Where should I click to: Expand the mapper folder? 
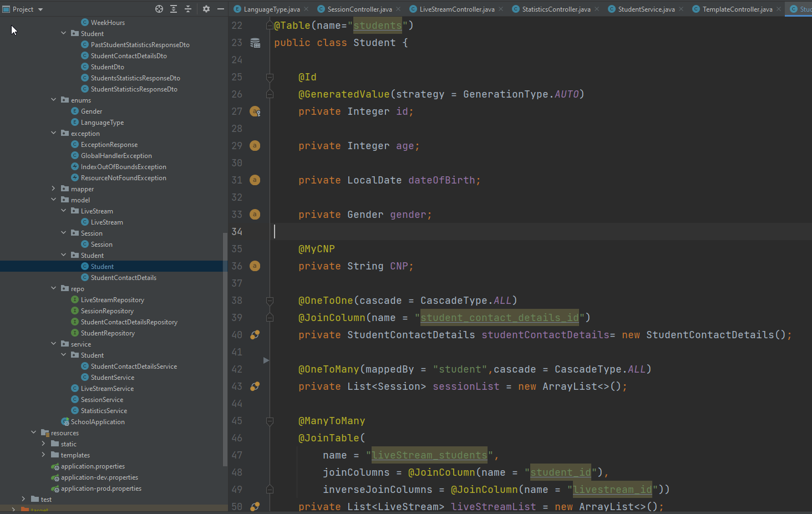(x=54, y=189)
